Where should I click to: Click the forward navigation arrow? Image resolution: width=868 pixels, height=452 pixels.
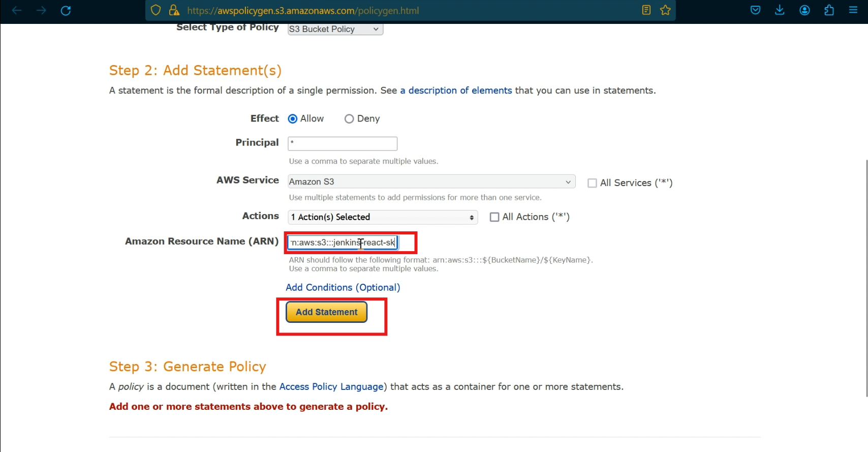point(41,10)
